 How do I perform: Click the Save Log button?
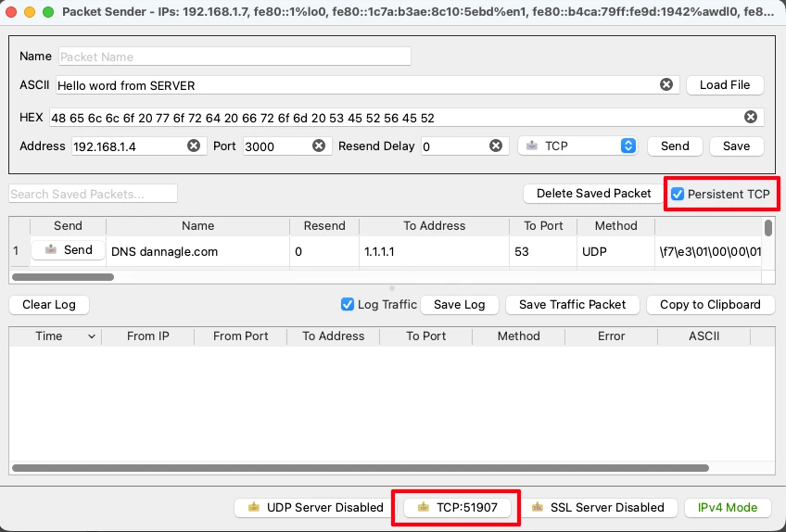tap(459, 304)
